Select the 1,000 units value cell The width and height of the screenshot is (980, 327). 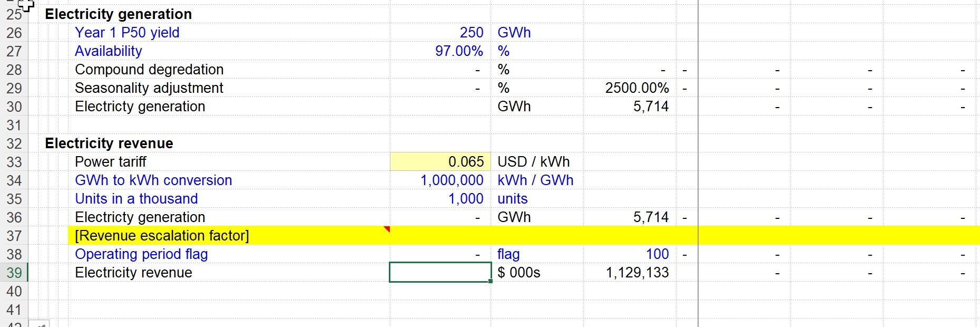click(x=466, y=199)
